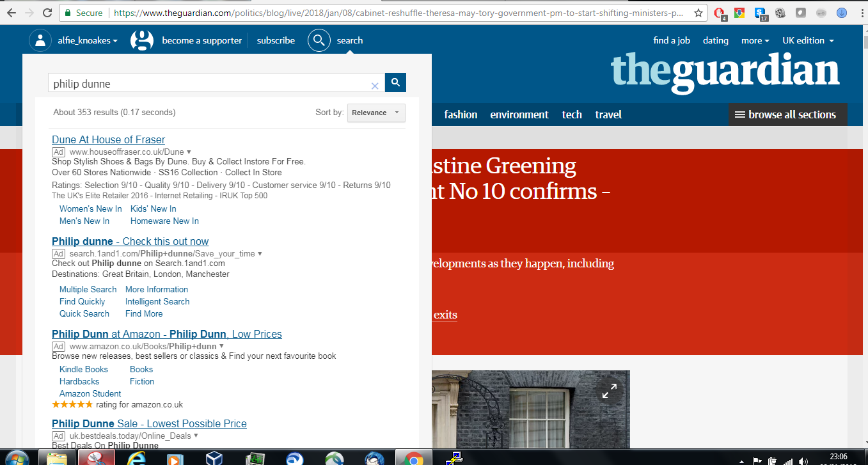Open the blue download arrow extension
Screen dimensions: 868x465
tap(842, 13)
